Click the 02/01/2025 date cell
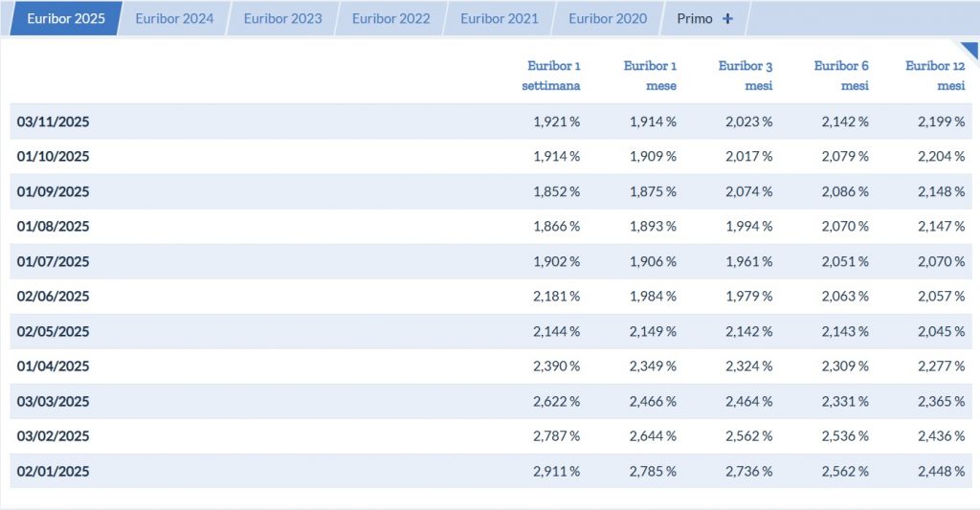Viewport: 980px width, 510px height. pyautogui.click(x=53, y=472)
